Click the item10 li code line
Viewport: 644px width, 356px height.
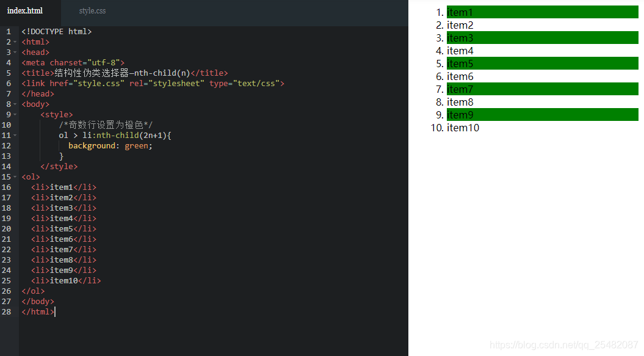pos(66,280)
